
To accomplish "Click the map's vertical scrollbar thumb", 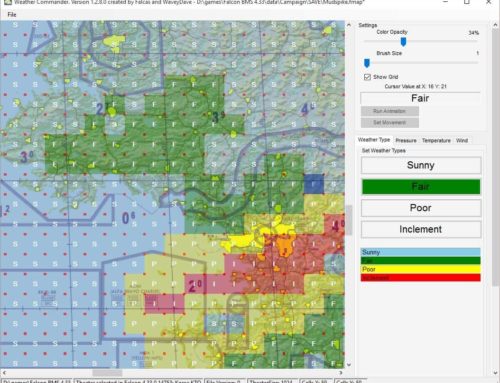I will (x=349, y=220).
